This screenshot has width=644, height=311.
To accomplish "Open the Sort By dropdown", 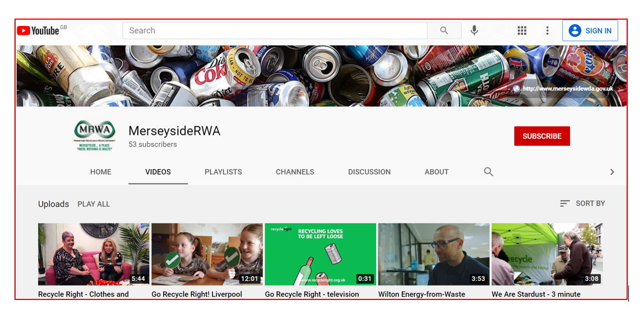I will [583, 203].
